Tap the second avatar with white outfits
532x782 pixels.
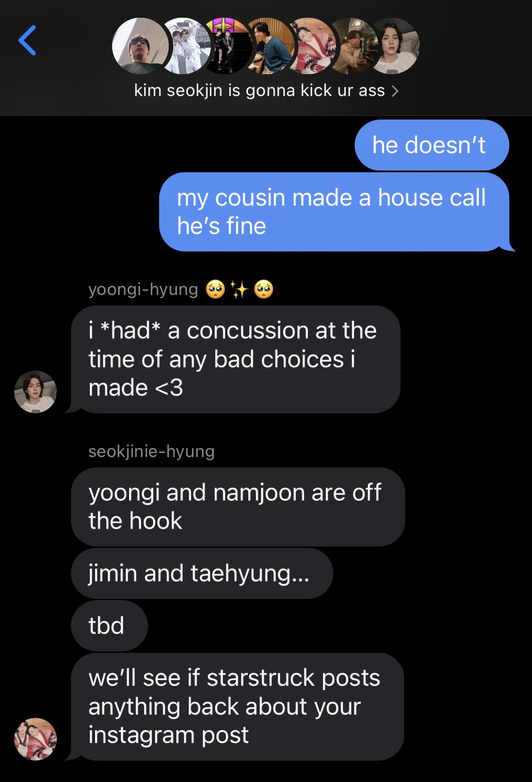pyautogui.click(x=186, y=46)
